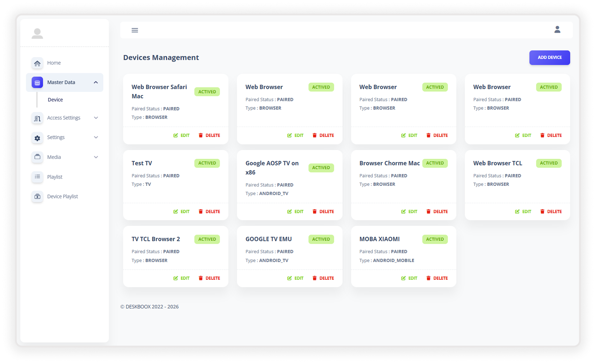Click the Settings gear icon in sidebar
This screenshot has height=364, width=596.
point(37,137)
